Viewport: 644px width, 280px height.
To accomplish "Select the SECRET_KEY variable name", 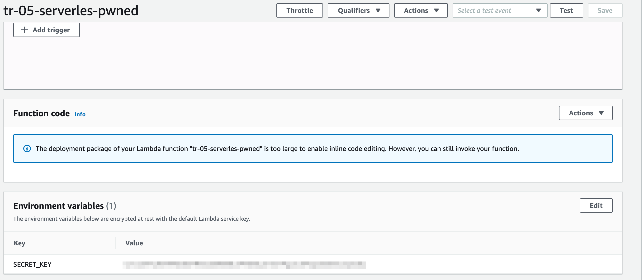I will click(x=32, y=264).
